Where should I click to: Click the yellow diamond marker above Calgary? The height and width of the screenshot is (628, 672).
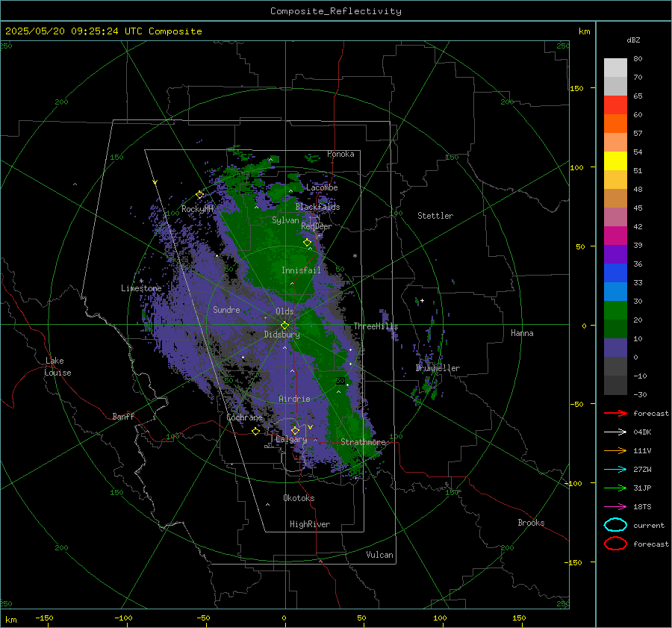[x=295, y=430]
